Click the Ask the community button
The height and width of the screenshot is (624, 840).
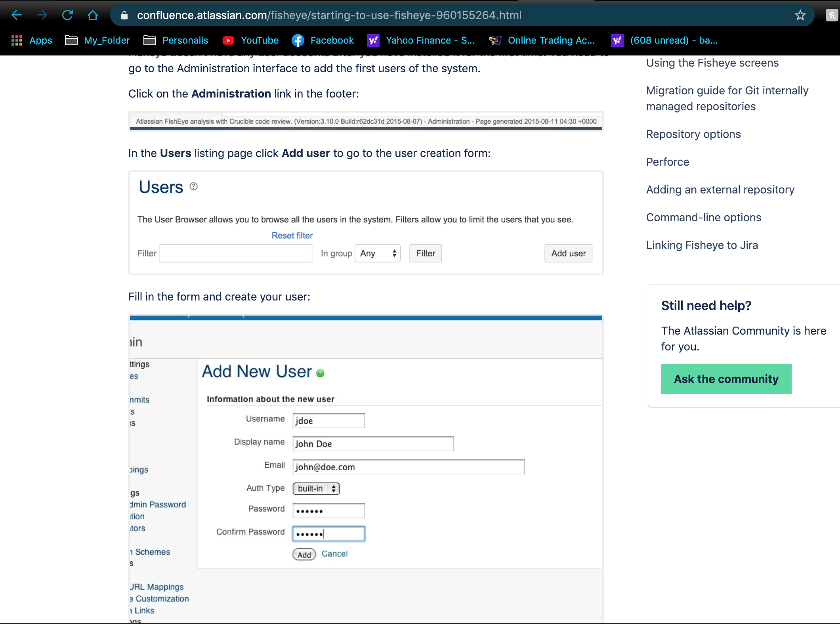click(726, 379)
